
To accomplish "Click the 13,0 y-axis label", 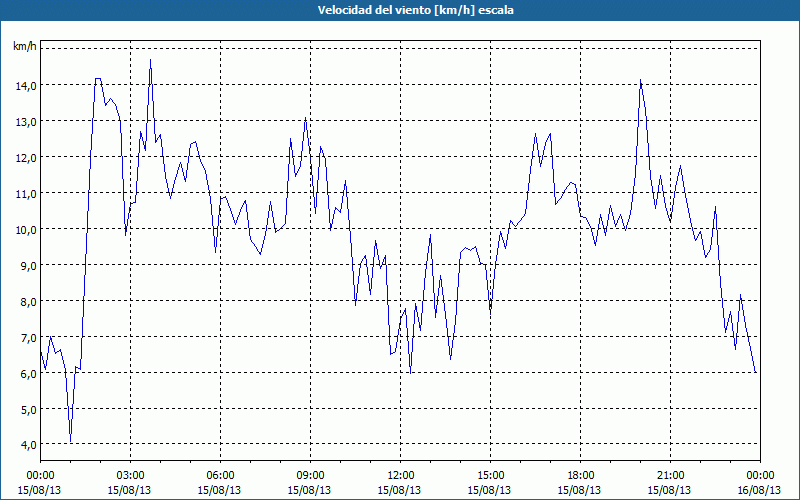I will click(x=26, y=122).
